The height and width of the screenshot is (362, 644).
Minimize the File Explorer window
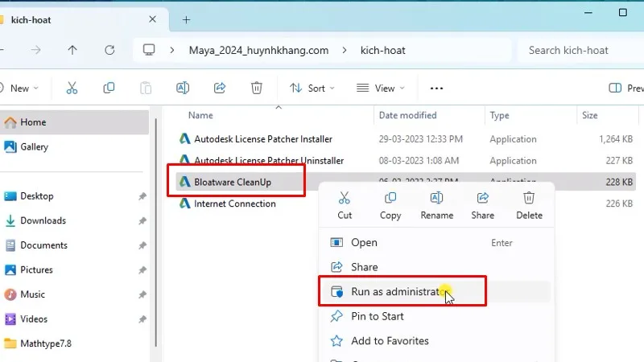point(588,13)
